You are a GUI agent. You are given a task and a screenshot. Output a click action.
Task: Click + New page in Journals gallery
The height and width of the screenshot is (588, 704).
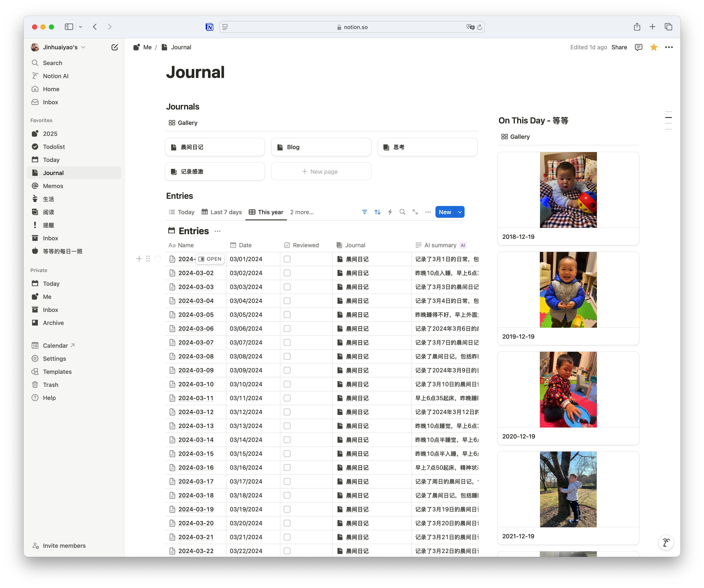coord(321,172)
